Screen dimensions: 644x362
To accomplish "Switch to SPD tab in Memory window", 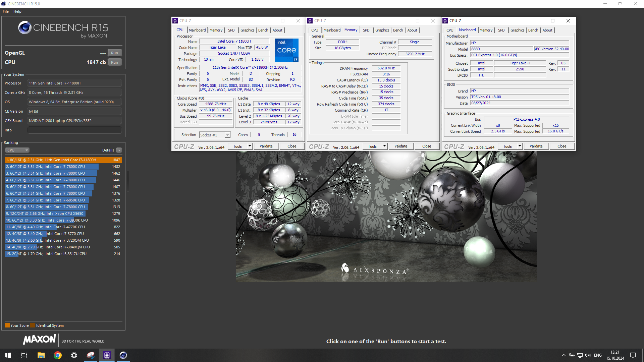I will click(366, 30).
